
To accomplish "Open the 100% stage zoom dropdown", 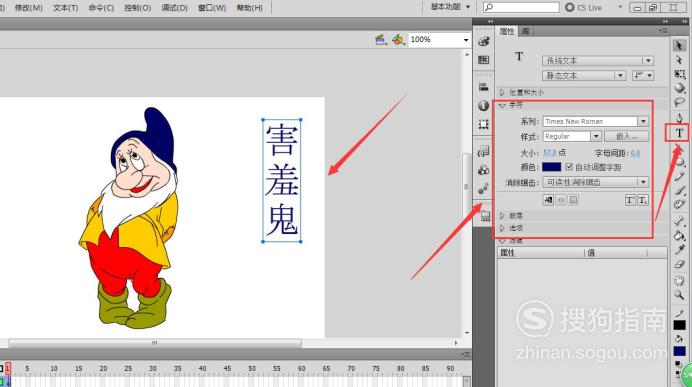I will click(439, 40).
